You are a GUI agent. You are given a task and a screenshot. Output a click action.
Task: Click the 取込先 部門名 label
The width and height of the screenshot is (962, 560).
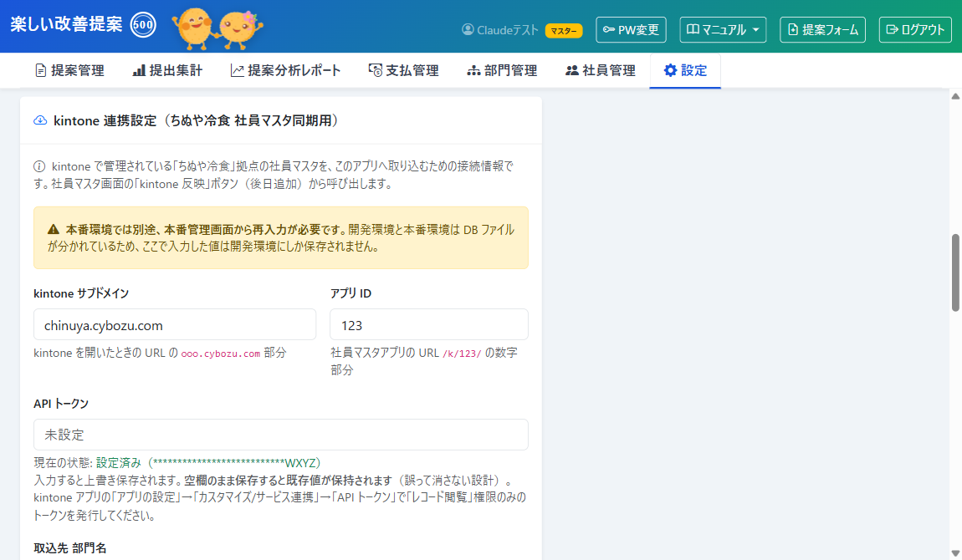tap(70, 547)
